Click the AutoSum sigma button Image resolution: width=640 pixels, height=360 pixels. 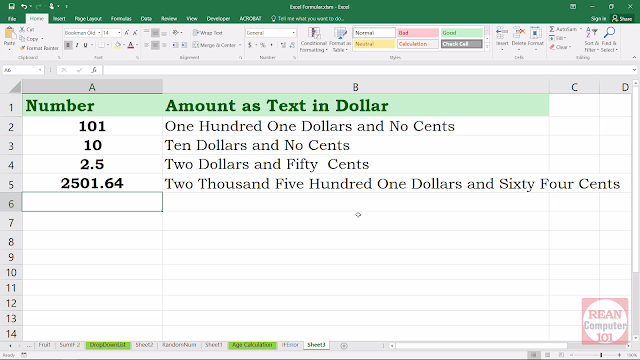(562, 29)
